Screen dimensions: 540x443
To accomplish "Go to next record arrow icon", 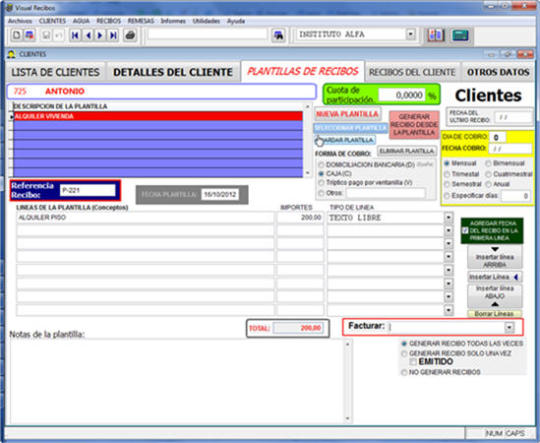I will (100, 35).
